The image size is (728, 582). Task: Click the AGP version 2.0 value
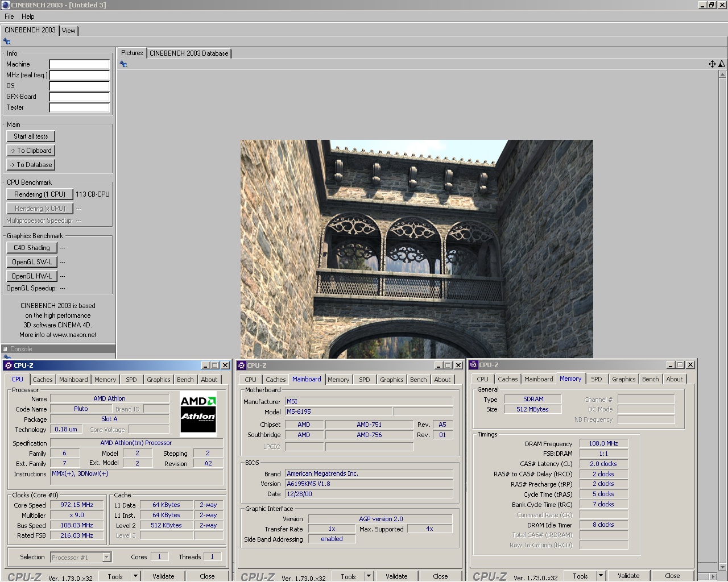(x=380, y=519)
